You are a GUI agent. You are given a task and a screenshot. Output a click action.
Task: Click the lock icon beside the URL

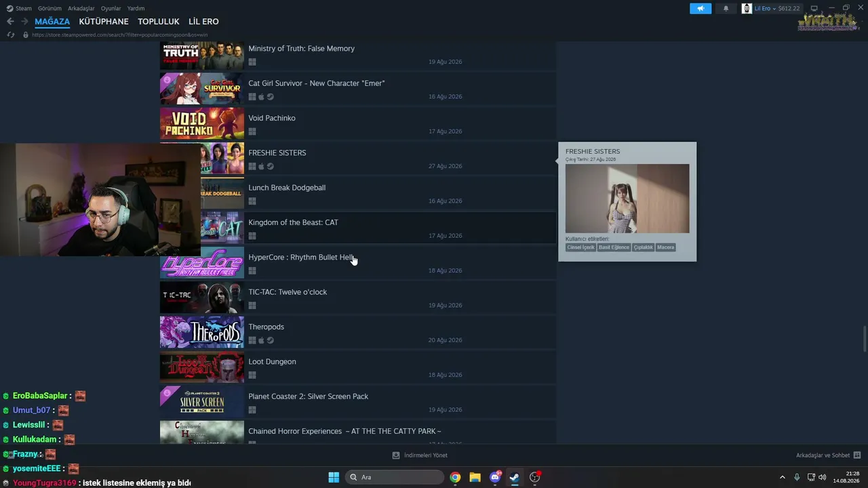coord(26,35)
